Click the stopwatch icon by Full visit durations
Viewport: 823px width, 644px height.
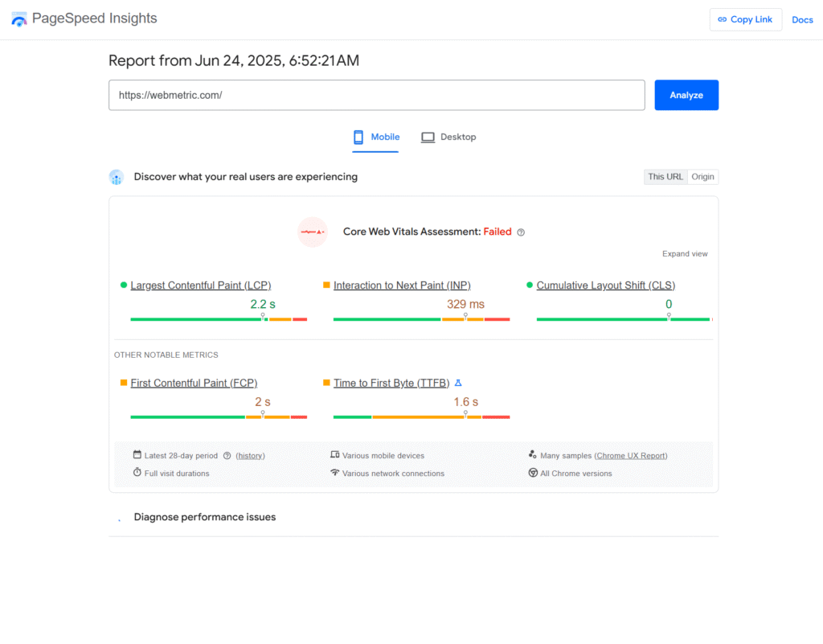[x=137, y=472]
